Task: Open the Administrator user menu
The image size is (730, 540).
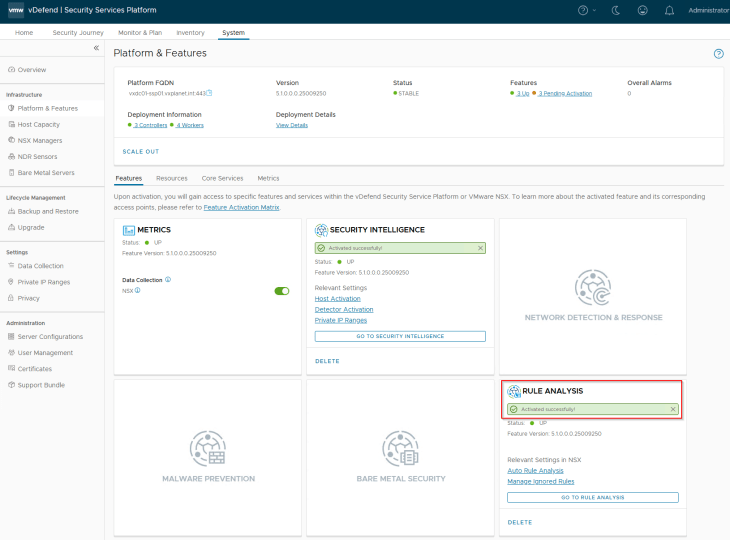Action: pyautogui.click(x=708, y=10)
